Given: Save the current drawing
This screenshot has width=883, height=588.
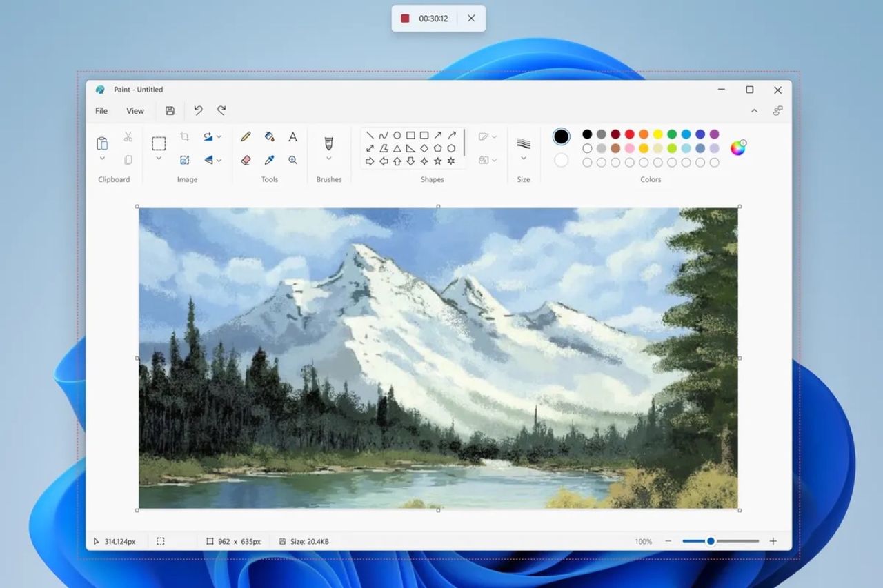Looking at the screenshot, I should (x=169, y=110).
